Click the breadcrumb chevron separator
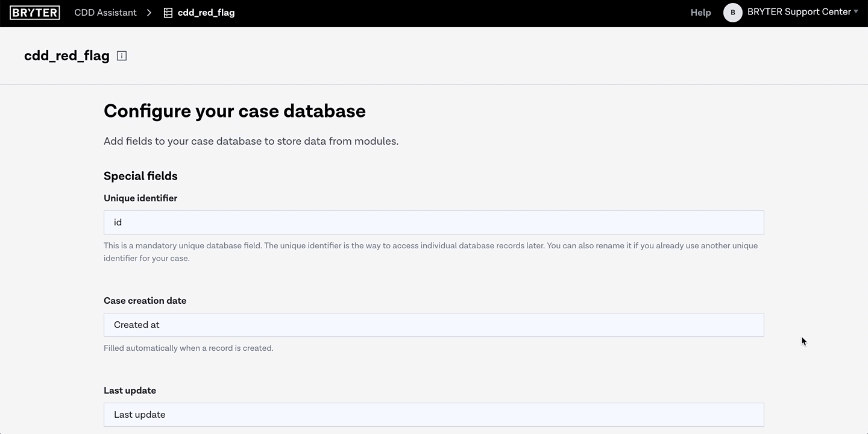 (149, 13)
